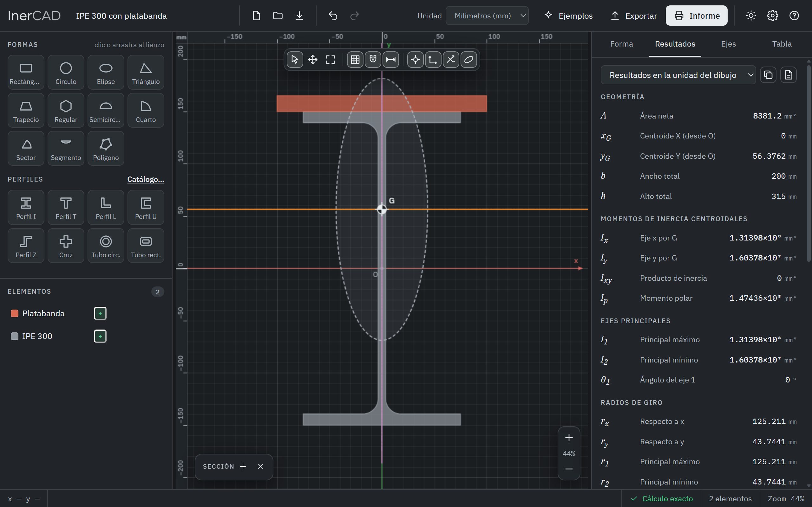
Task: Click the undo arrow
Action: pos(333,16)
